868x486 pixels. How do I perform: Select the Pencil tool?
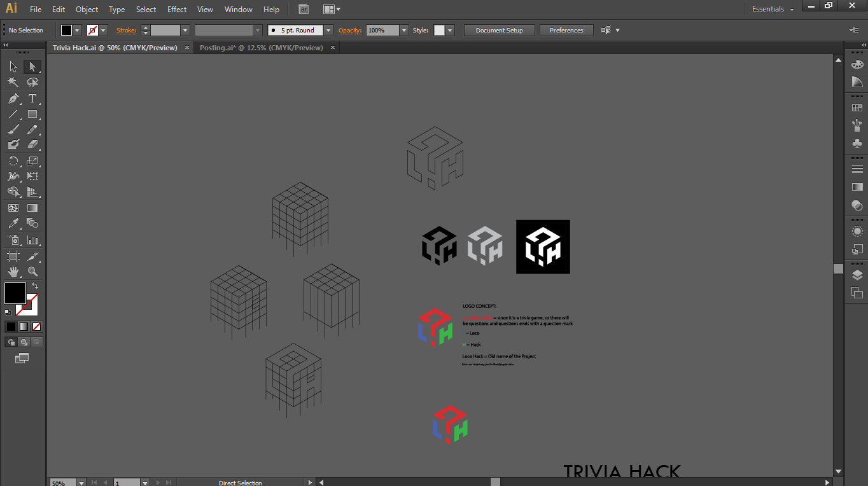(32, 129)
